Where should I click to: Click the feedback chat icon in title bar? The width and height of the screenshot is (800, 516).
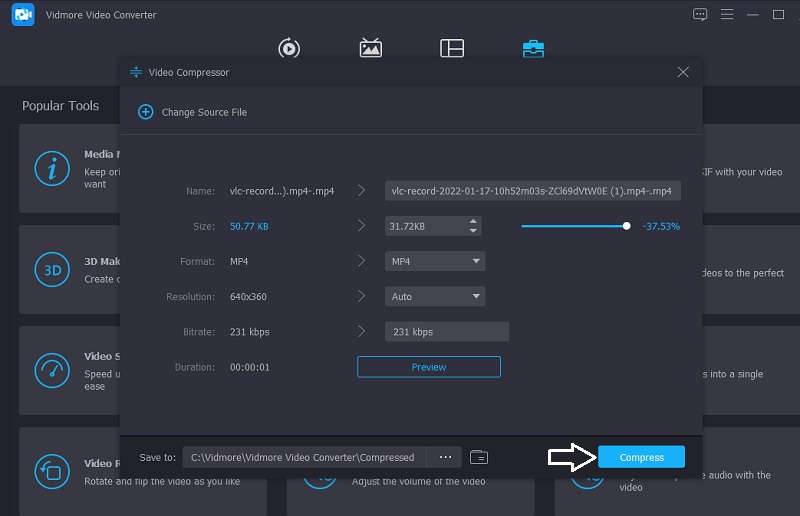click(700, 15)
